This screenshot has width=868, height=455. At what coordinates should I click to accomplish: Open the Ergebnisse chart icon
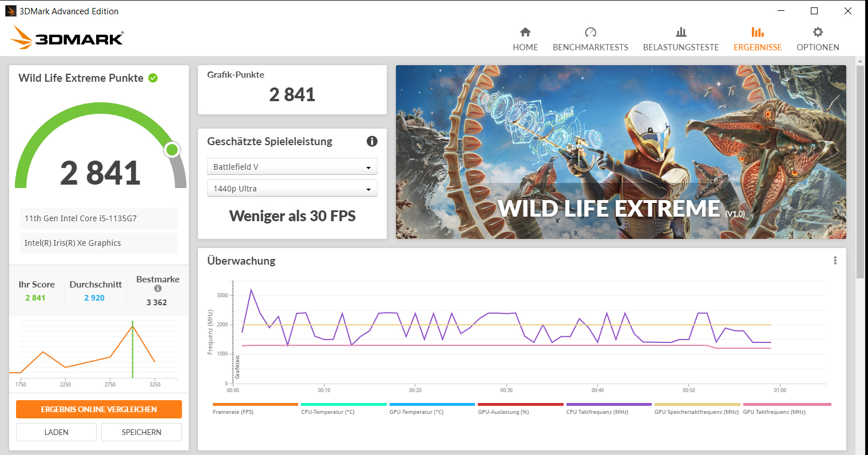(758, 32)
